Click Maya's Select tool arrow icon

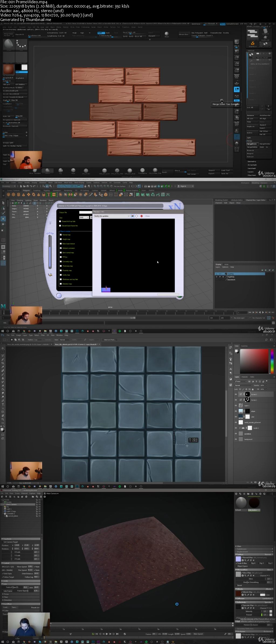[3, 203]
